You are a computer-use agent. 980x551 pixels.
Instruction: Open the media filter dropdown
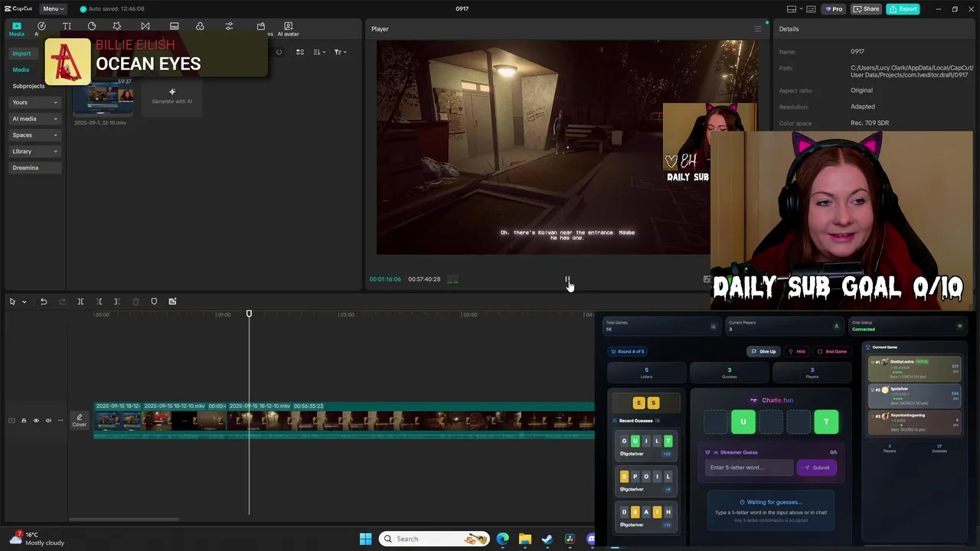340,52
